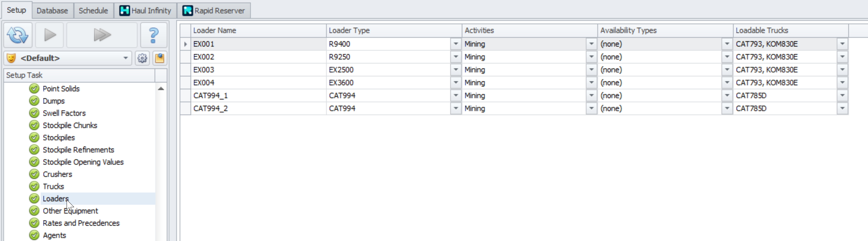Click the EX004 loader name cell
The width and height of the screenshot is (868, 241).
coord(204,83)
